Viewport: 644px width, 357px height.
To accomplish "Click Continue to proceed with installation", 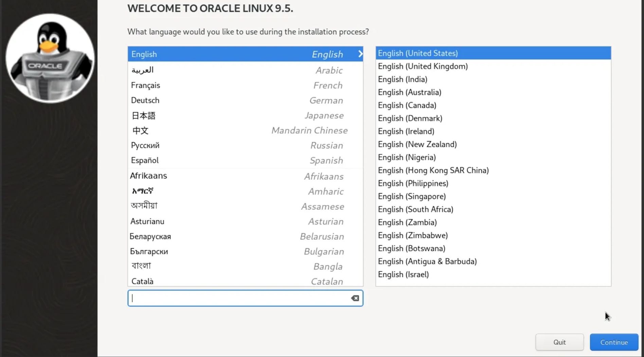I will click(x=614, y=342).
